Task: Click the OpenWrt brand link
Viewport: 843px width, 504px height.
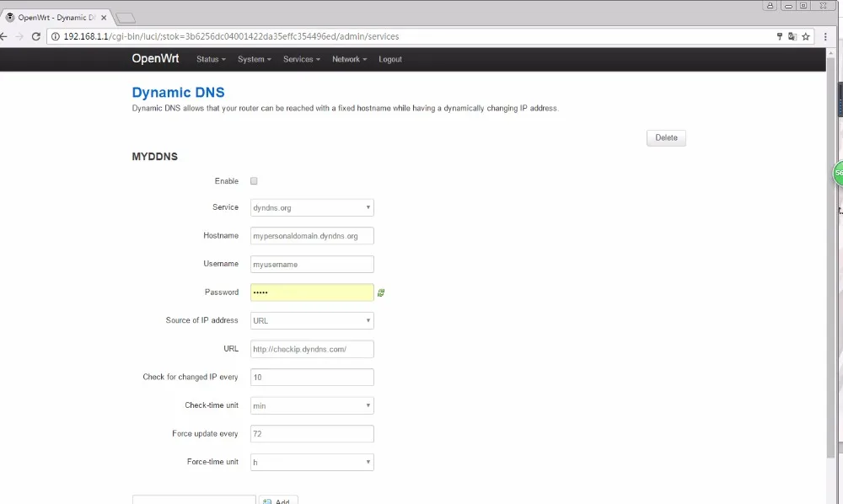Action: pyautogui.click(x=155, y=58)
